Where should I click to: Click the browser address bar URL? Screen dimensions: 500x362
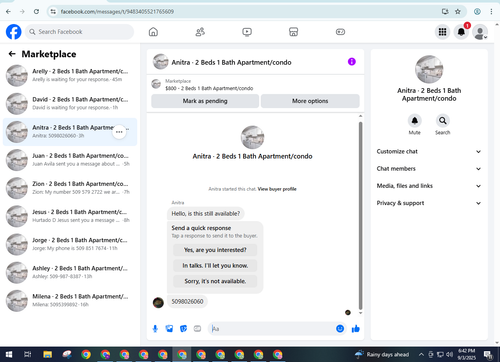point(117,12)
